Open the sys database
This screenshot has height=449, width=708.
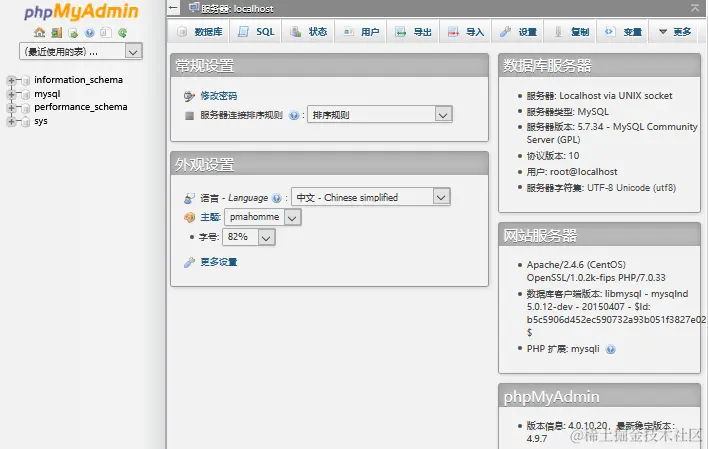tap(41, 121)
